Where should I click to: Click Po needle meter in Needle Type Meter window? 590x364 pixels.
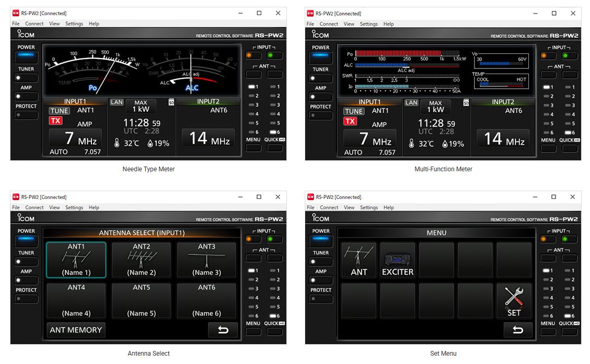point(92,71)
